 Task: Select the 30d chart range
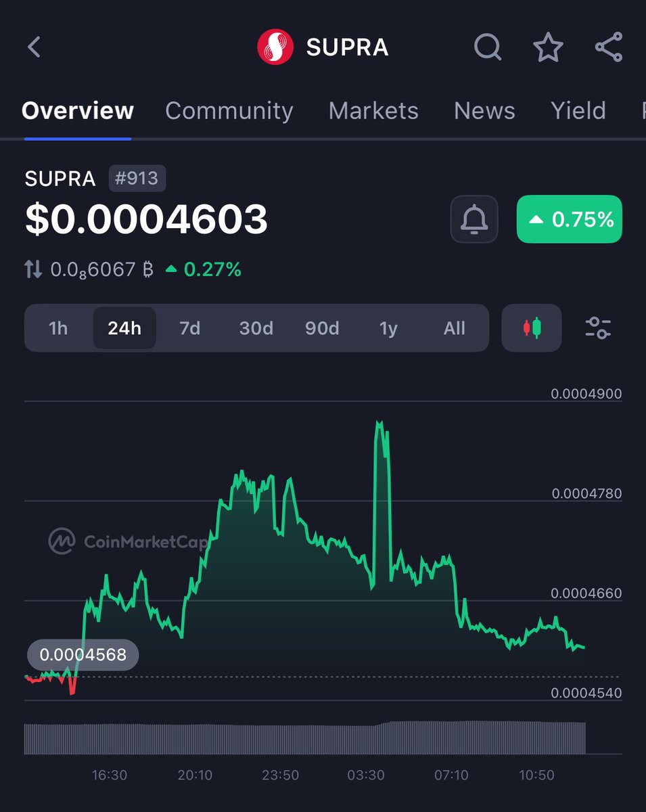tap(256, 328)
